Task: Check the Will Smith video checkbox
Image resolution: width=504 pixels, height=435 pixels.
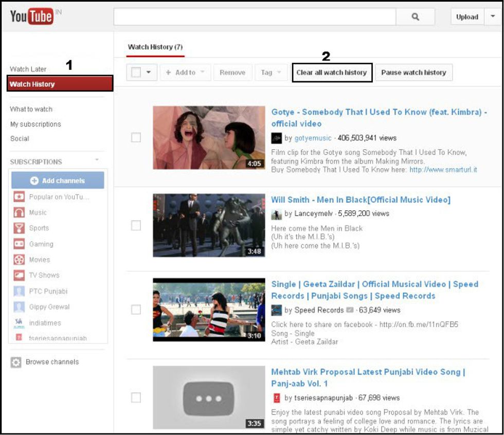Action: point(136,225)
